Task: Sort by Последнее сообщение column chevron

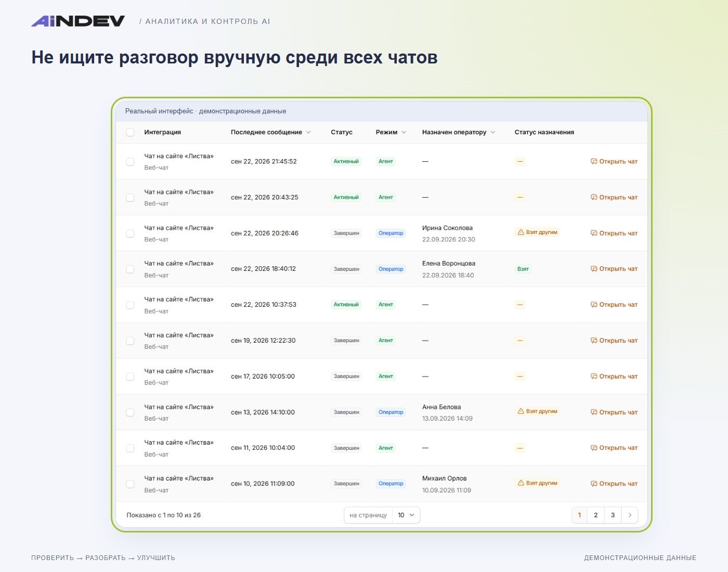Action: (x=308, y=133)
